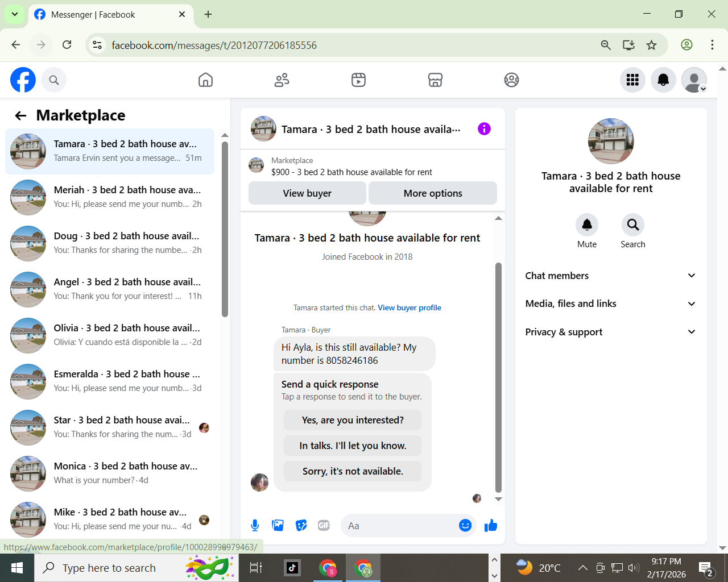
Task: Send 'In talks. I'll let you know.' response
Action: coord(353,446)
